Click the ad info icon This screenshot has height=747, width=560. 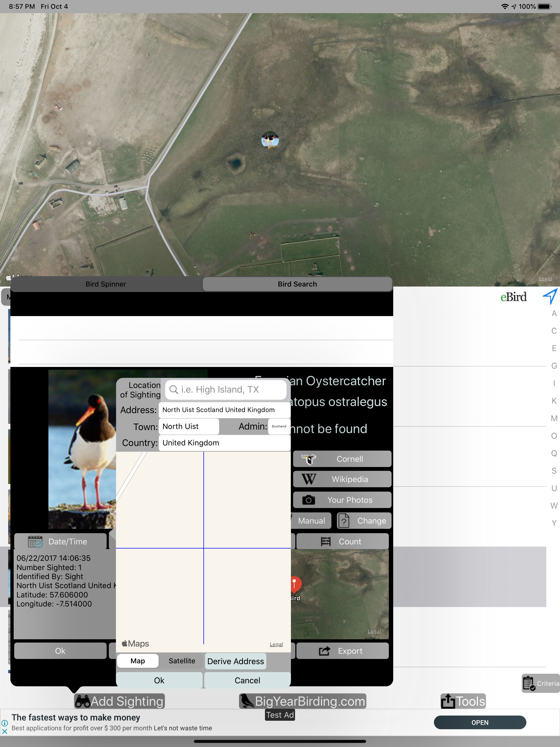[x=5, y=723]
